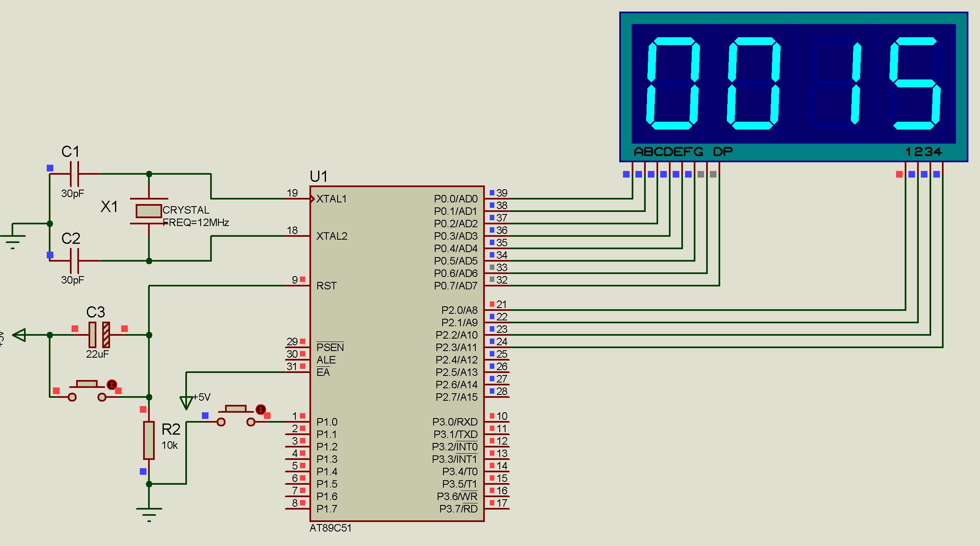Select the R2 10k resistor
This screenshot has width=980, height=546.
coord(149,440)
